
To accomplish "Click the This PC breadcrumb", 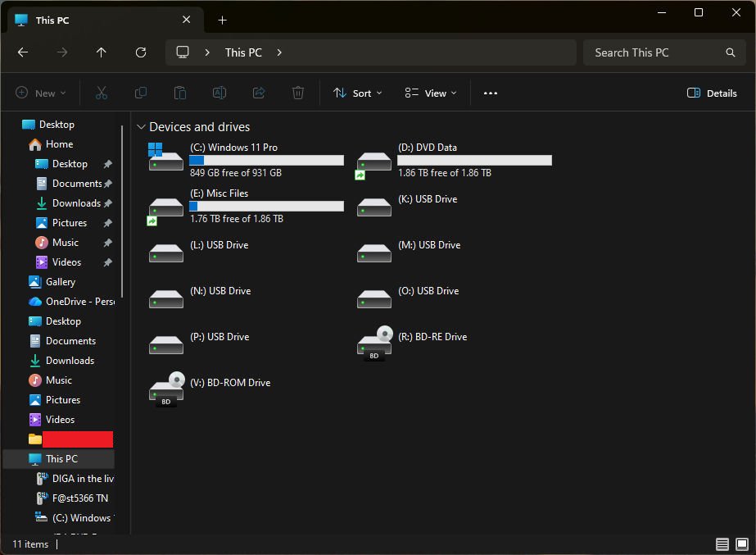I will [243, 52].
